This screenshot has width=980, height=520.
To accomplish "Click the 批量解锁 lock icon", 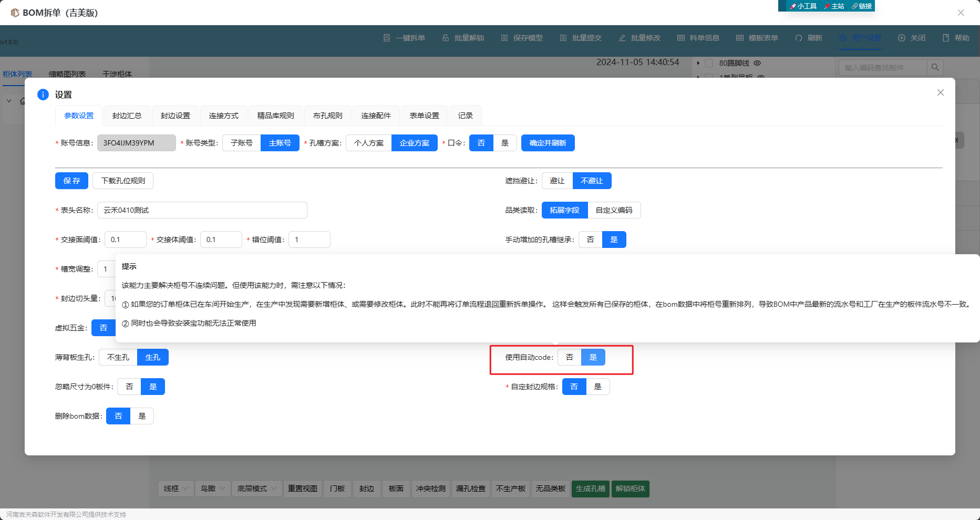I will (x=446, y=38).
